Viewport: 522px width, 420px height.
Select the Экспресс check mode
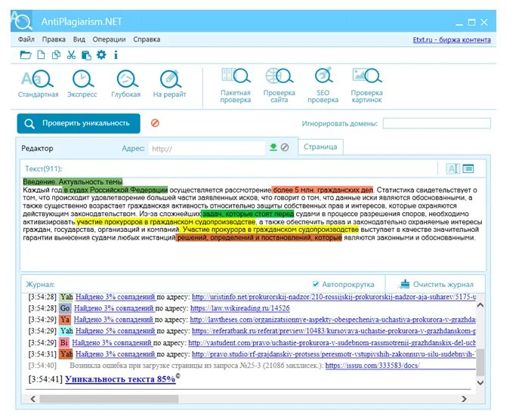82,84
